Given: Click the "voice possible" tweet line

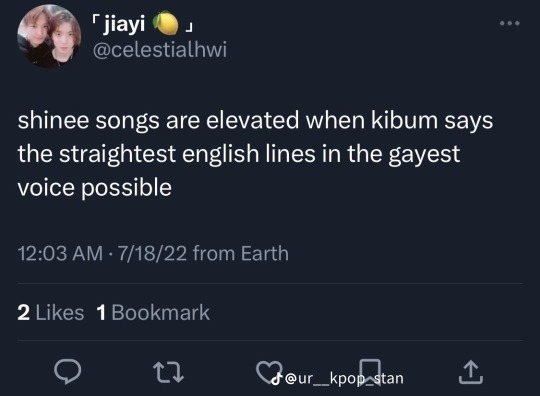Looking at the screenshot, I should [x=95, y=188].
